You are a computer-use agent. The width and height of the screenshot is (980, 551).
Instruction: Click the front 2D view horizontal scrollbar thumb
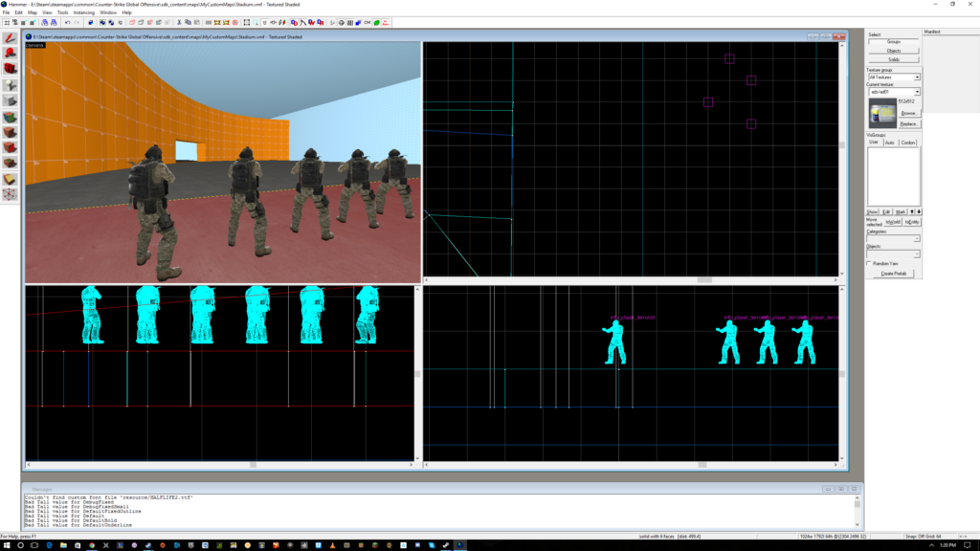(253, 465)
